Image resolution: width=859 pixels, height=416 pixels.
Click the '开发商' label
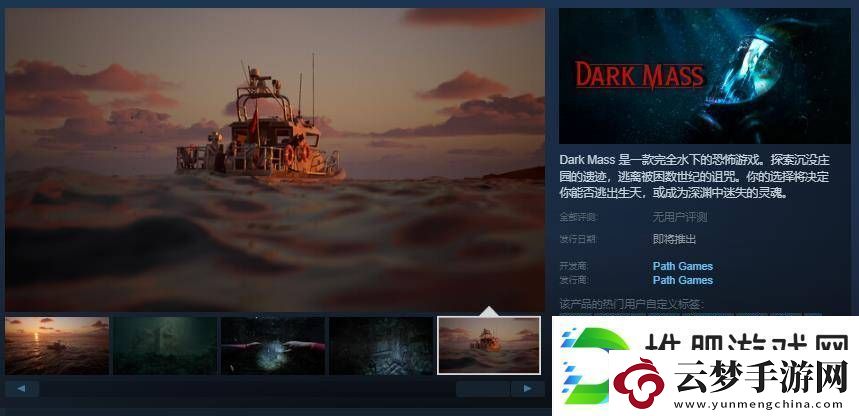573,266
